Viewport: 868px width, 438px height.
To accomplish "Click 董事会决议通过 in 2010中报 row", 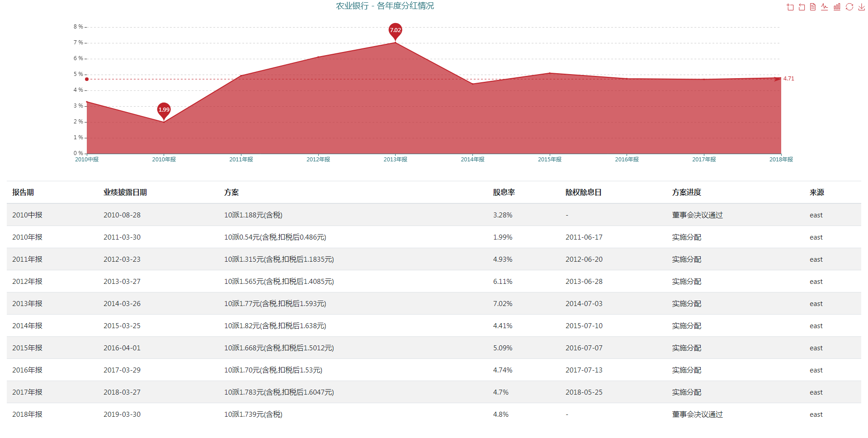I will (x=698, y=215).
